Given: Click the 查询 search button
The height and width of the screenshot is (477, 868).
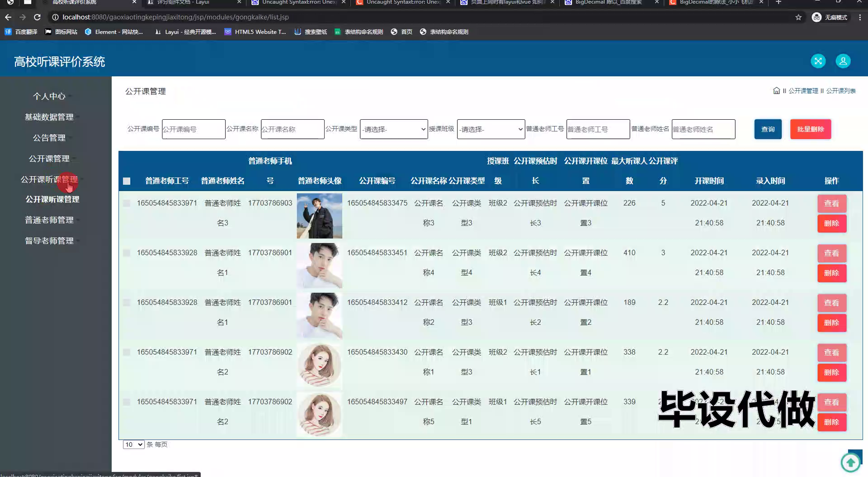Looking at the screenshot, I should click(768, 129).
